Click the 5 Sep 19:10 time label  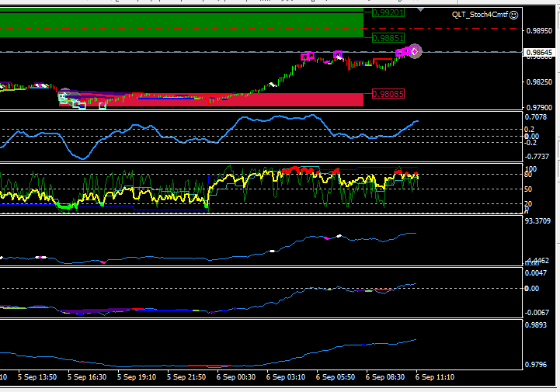(x=137, y=377)
